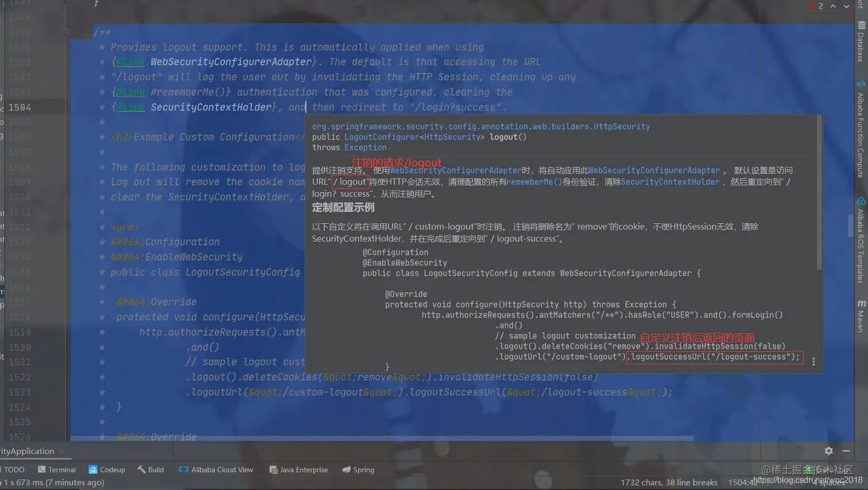Screen dimensions: 868x490
Task: Open the Alibaba Cloud View panel
Action: pyautogui.click(x=216, y=469)
